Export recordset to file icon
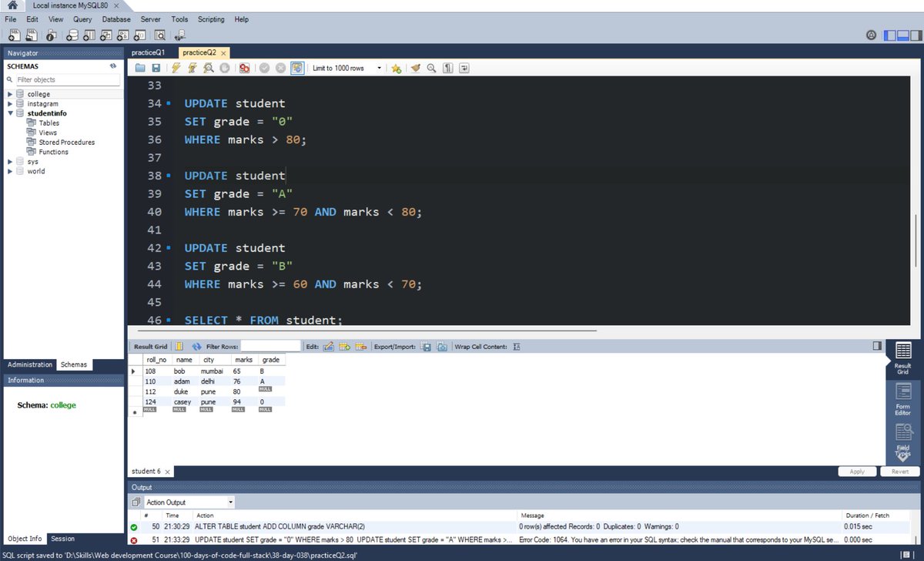 (426, 347)
